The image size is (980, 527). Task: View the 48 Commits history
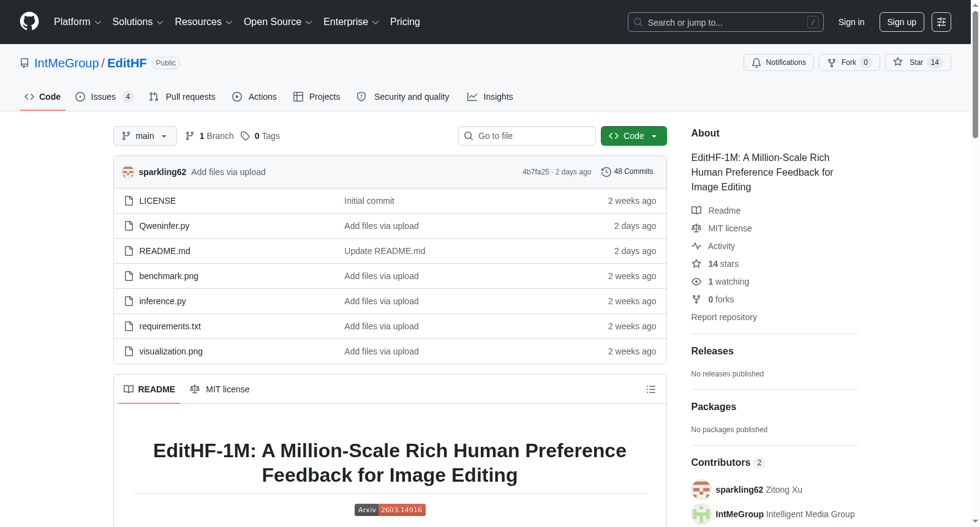point(627,171)
